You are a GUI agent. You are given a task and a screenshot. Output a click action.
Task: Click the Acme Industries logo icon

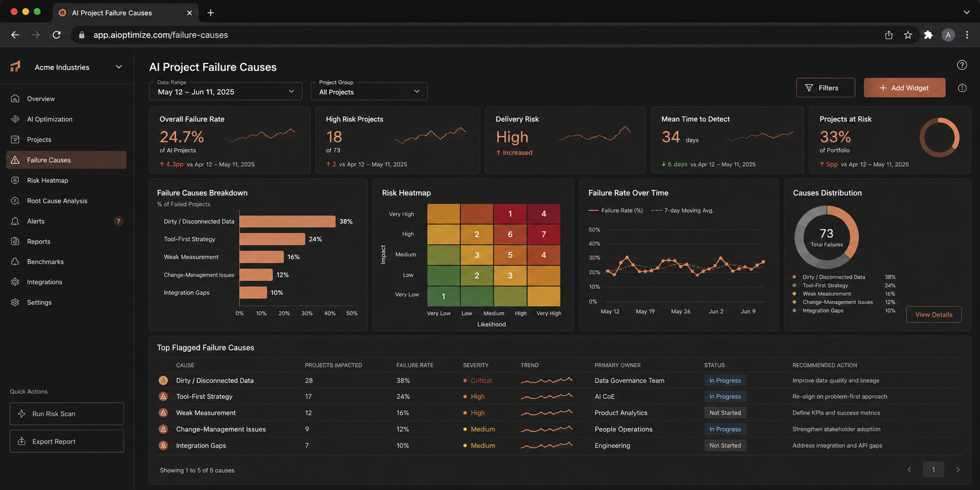[15, 67]
